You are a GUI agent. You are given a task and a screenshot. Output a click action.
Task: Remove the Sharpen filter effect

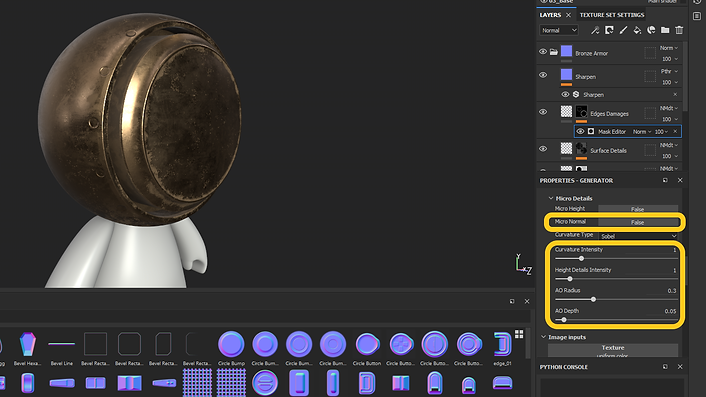675,95
